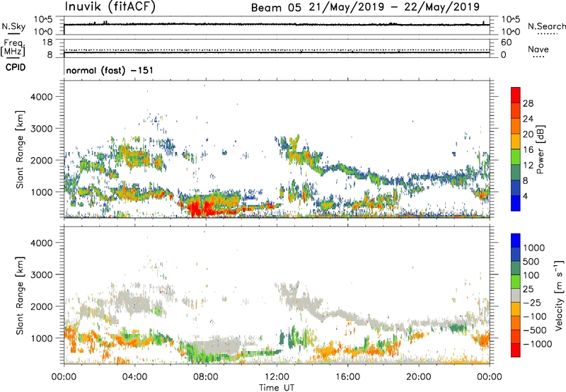Click the '20:00' time axis label
The width and height of the screenshot is (566, 392).
[418, 377]
